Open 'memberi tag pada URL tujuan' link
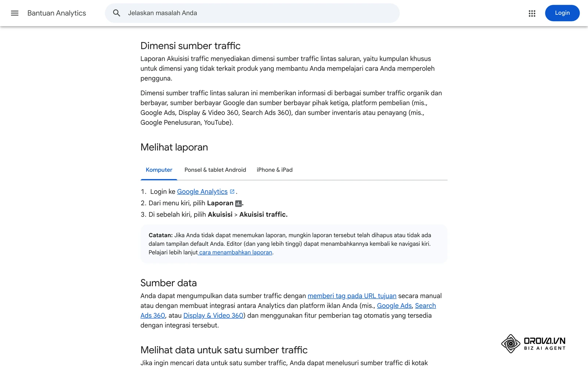 (x=352, y=296)
